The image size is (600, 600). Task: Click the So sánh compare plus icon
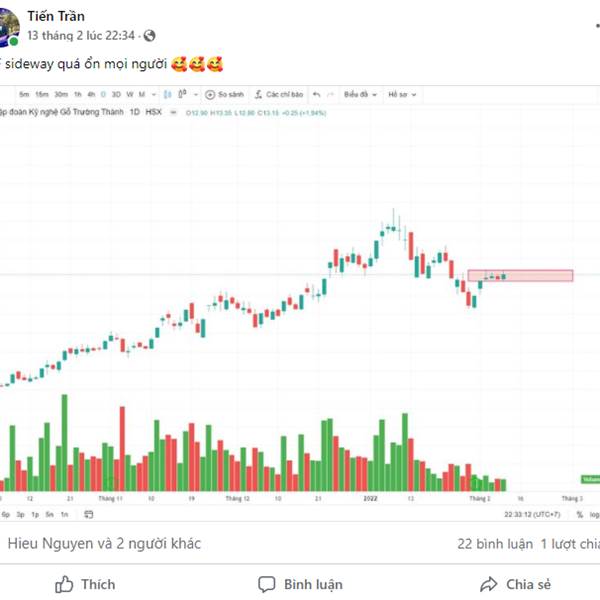210,95
